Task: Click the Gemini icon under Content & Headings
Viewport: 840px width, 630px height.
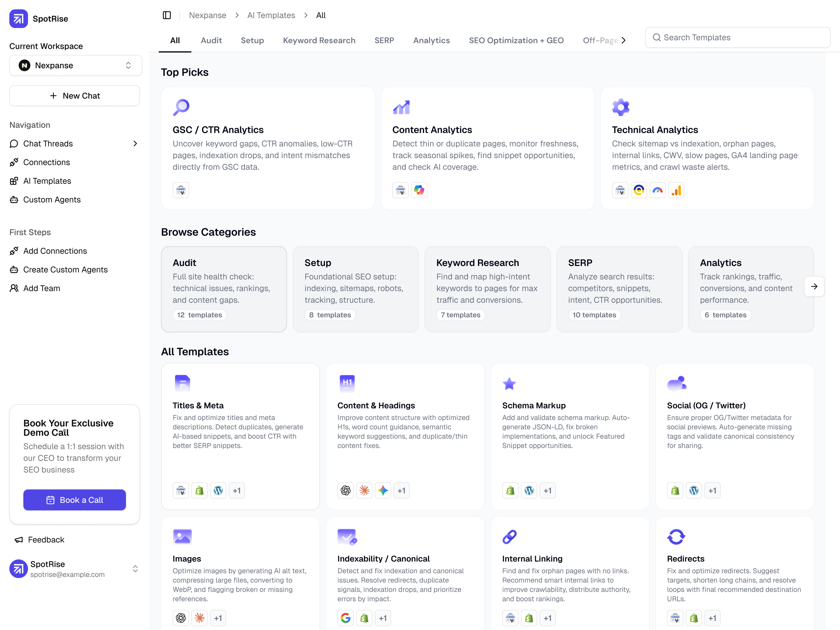Action: 383,491
